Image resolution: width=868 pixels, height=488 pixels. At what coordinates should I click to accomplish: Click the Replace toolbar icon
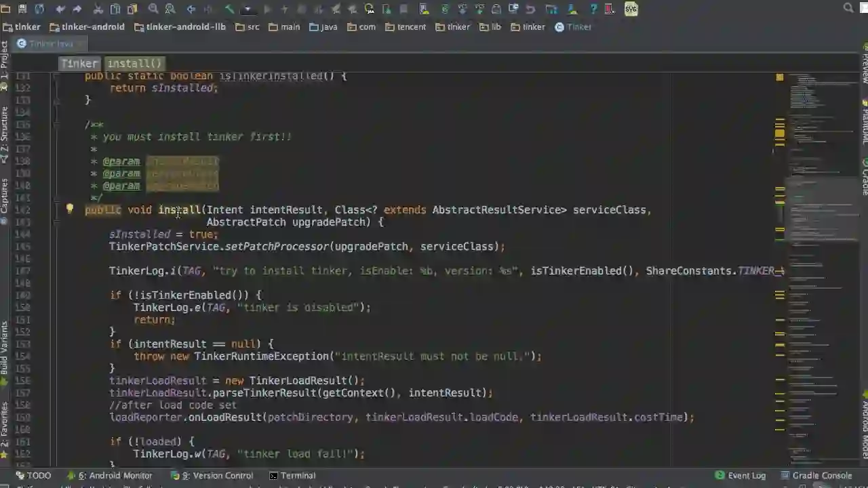click(170, 9)
